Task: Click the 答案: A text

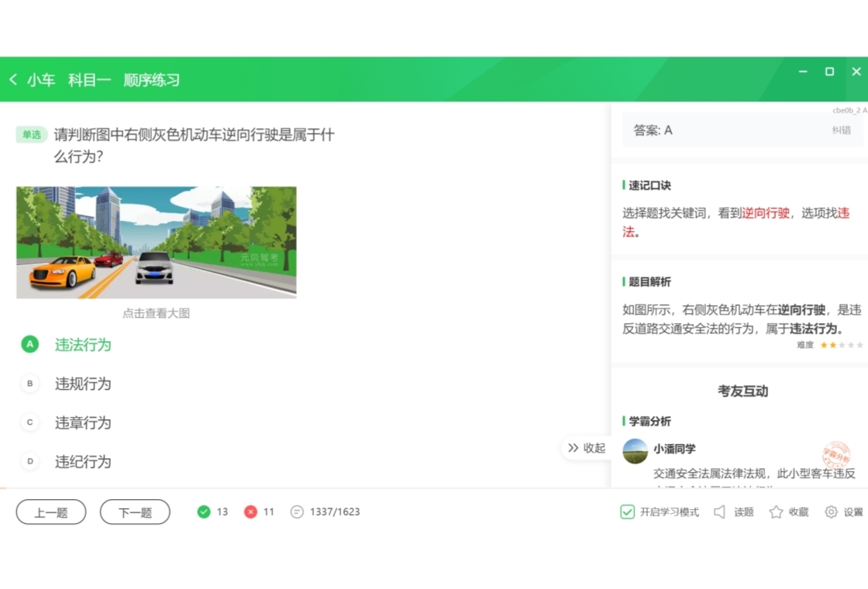Action: click(653, 130)
